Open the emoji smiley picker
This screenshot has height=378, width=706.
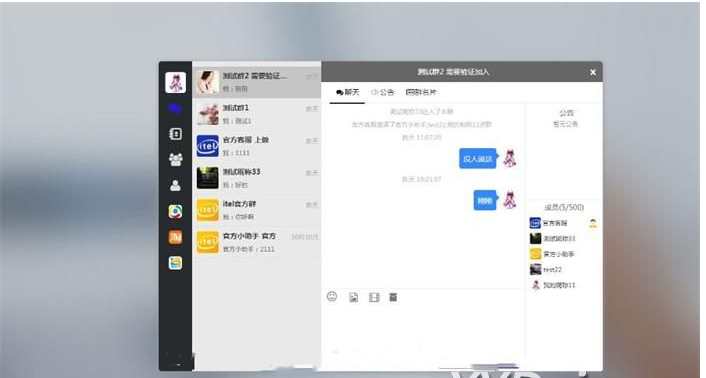[332, 297]
